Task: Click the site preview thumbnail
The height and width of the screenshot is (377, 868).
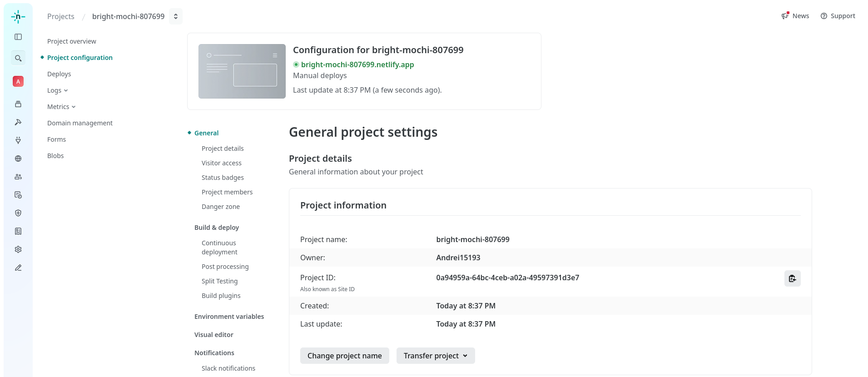Action: click(242, 71)
